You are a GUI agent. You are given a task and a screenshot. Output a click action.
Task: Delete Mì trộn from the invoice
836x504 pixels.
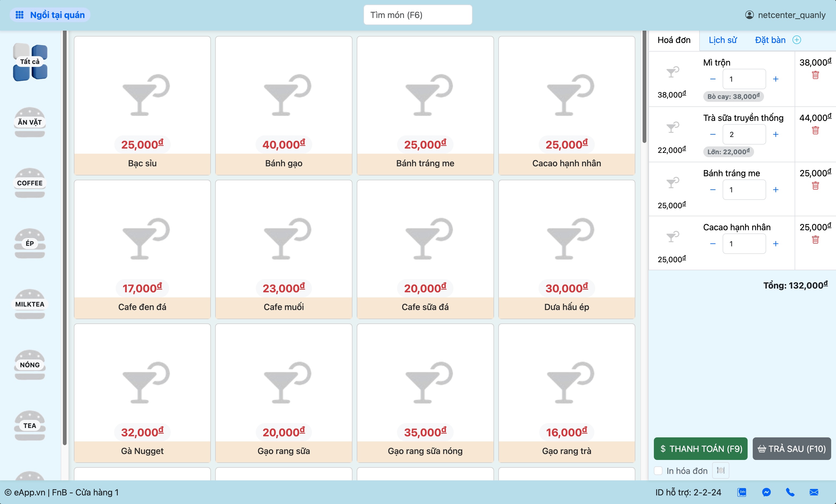[x=815, y=75]
